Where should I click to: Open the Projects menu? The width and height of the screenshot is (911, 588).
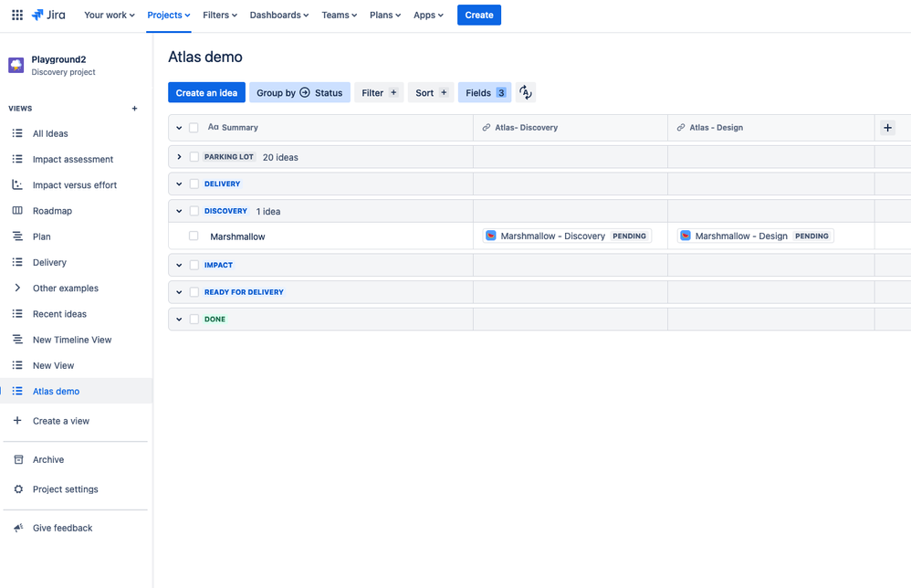169,16
